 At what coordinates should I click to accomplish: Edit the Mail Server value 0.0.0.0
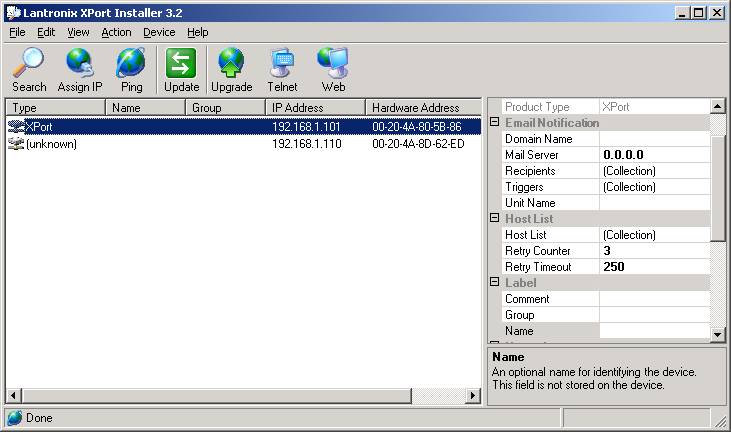655,155
